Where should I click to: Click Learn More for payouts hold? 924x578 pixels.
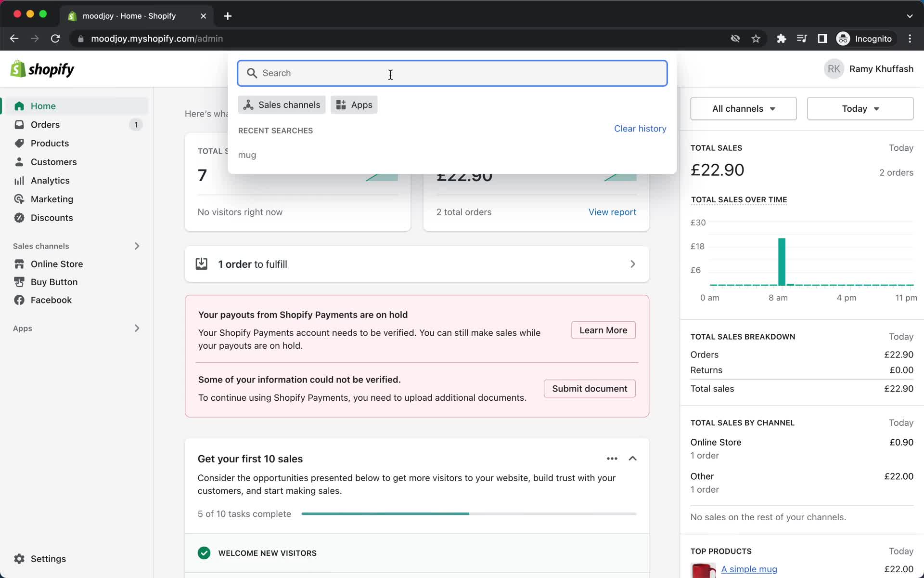[603, 329]
